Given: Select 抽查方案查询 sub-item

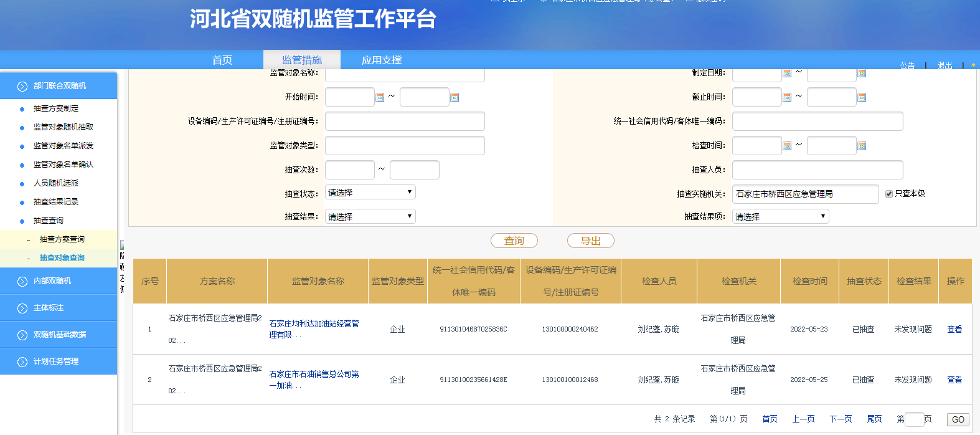Looking at the screenshot, I should 62,239.
